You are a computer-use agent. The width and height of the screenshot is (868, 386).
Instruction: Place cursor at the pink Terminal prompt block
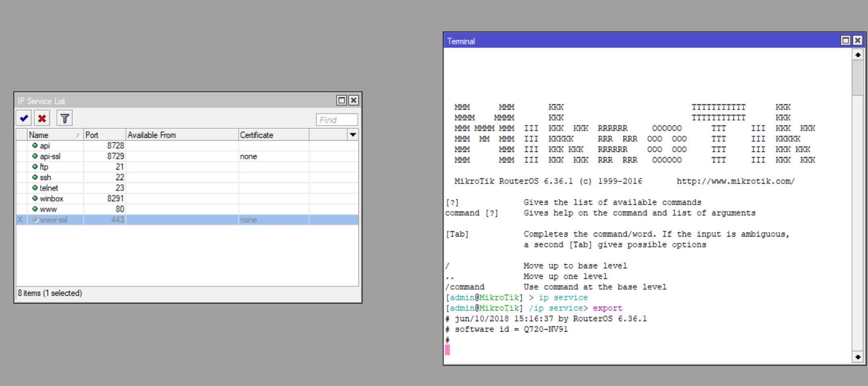(447, 350)
